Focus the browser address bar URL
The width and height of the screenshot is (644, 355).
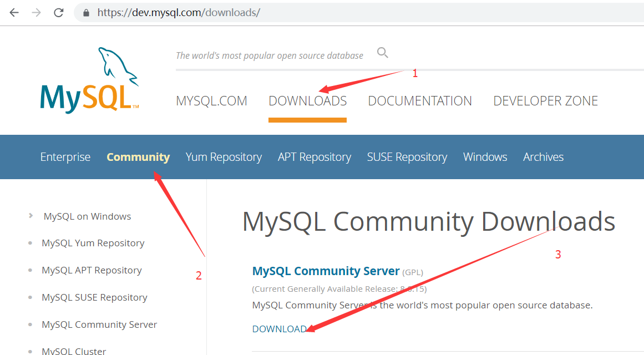tap(179, 13)
